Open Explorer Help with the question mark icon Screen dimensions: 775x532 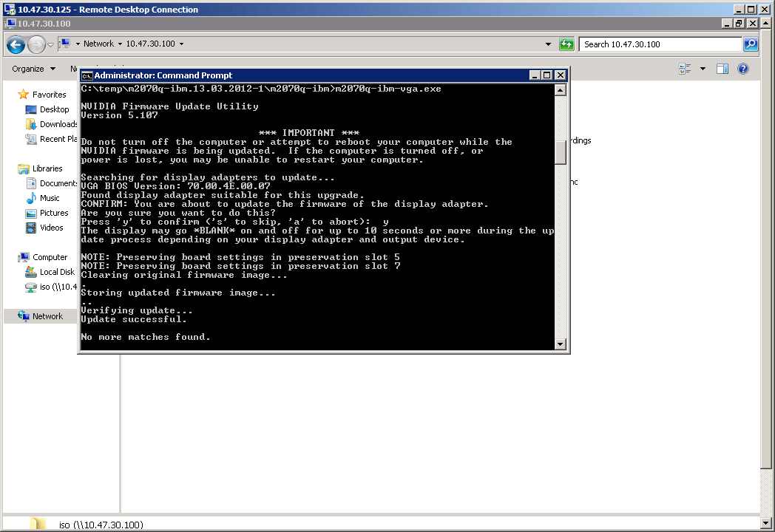click(x=743, y=69)
